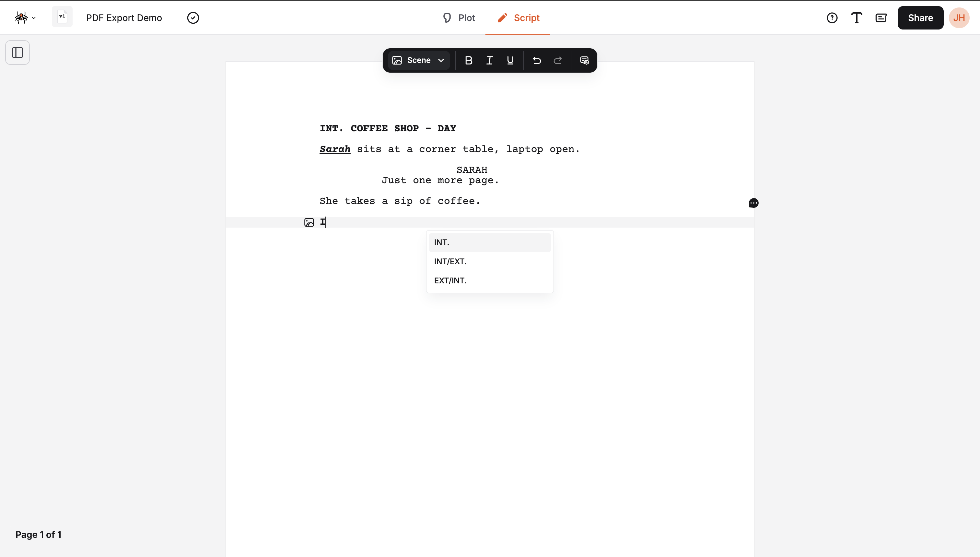The width and height of the screenshot is (980, 557).
Task: Open the help question mark icon
Action: 832,18
